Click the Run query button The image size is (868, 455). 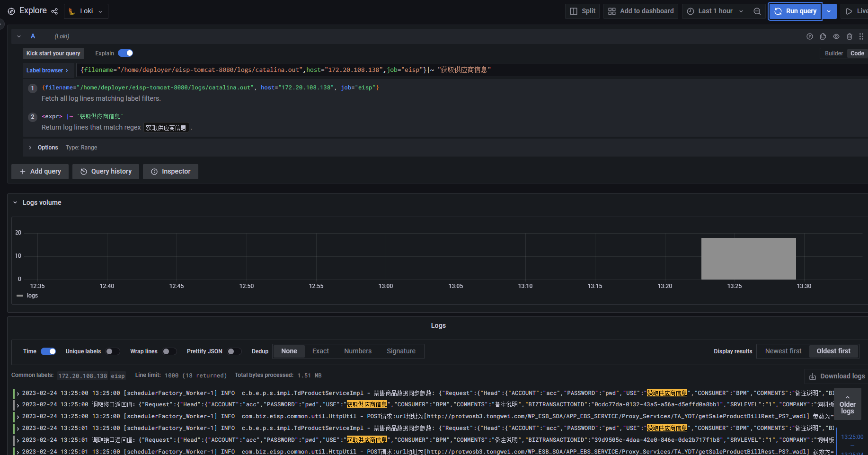pyautogui.click(x=796, y=11)
